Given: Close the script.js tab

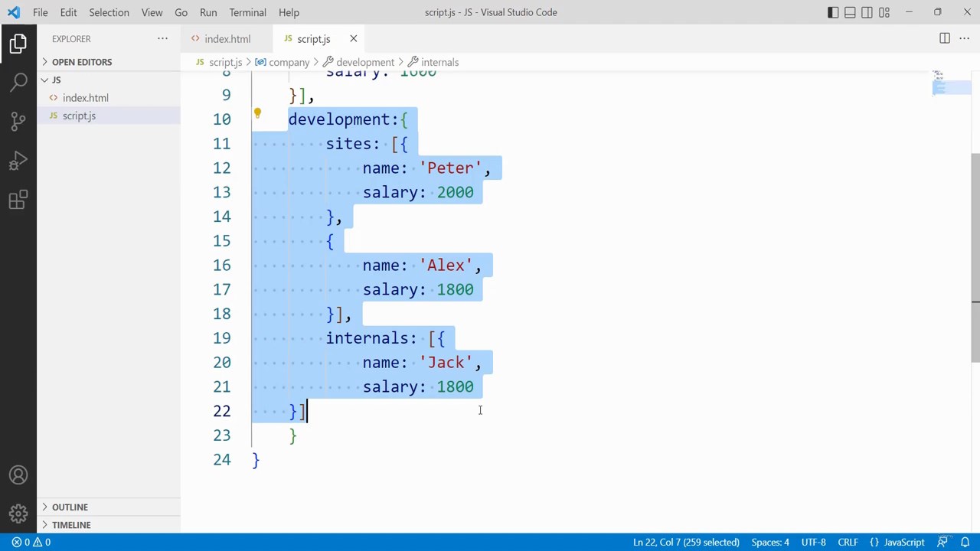Looking at the screenshot, I should pyautogui.click(x=353, y=38).
